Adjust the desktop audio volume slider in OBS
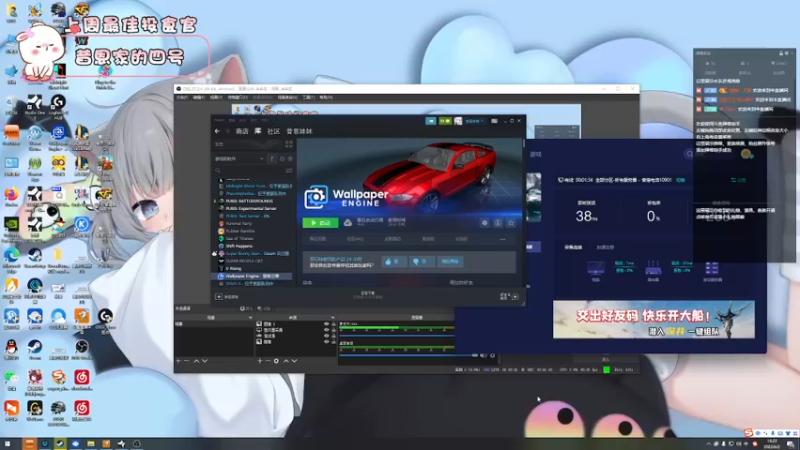Image resolution: width=800 pixels, height=450 pixels. (x=409, y=355)
